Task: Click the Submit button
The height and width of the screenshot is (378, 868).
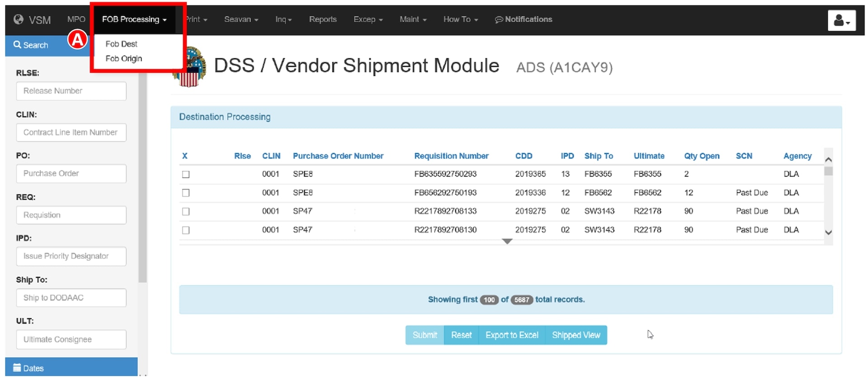Action: pos(425,335)
